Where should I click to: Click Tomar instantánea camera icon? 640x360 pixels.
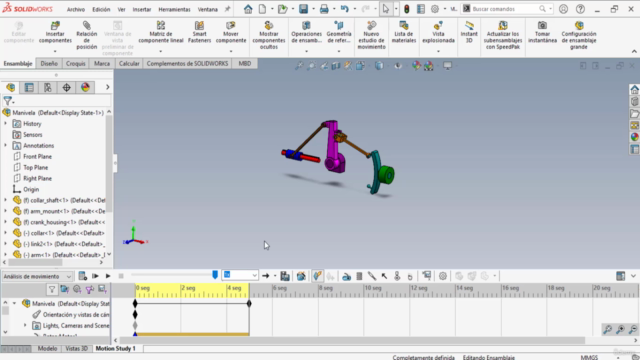[542, 26]
